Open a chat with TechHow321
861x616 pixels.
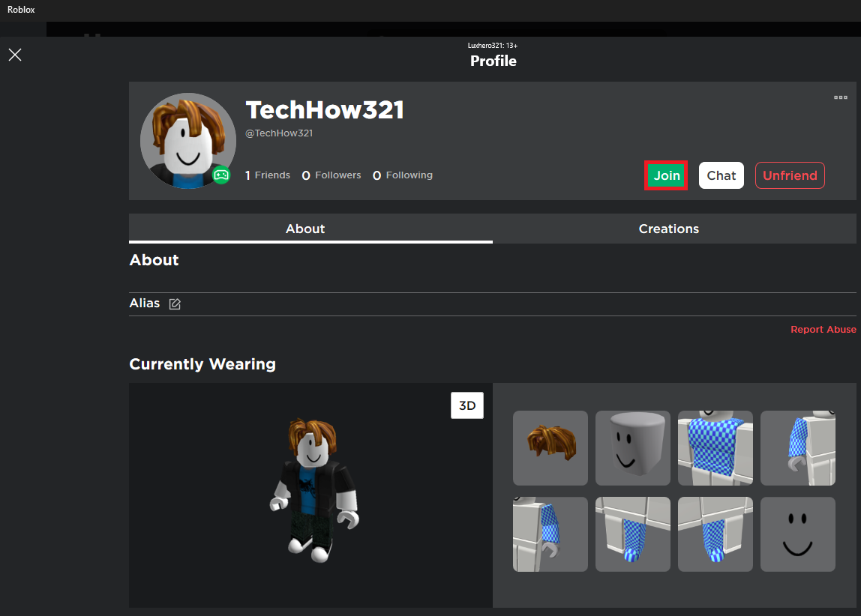click(x=721, y=175)
